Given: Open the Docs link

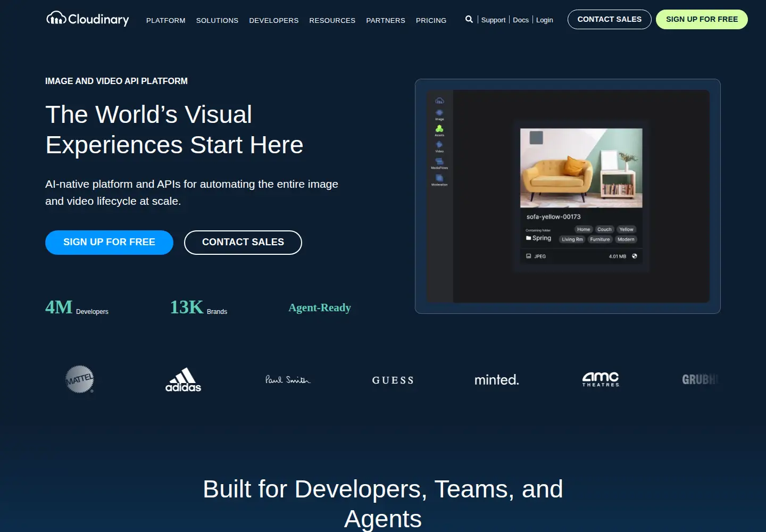Looking at the screenshot, I should 521,20.
